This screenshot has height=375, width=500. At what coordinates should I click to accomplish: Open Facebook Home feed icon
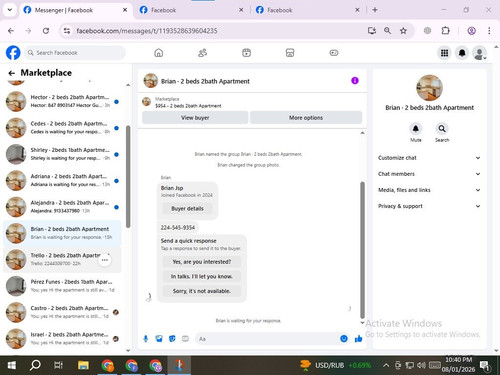(159, 53)
